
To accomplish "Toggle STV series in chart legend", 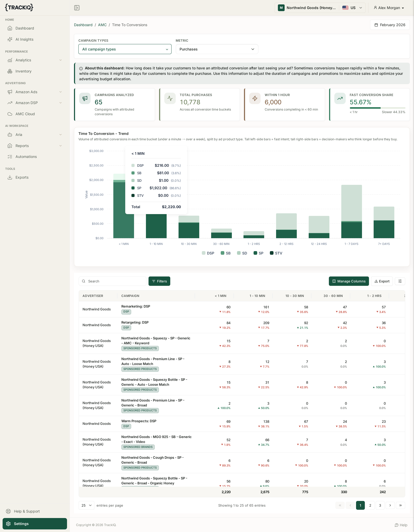I will (x=276, y=253).
